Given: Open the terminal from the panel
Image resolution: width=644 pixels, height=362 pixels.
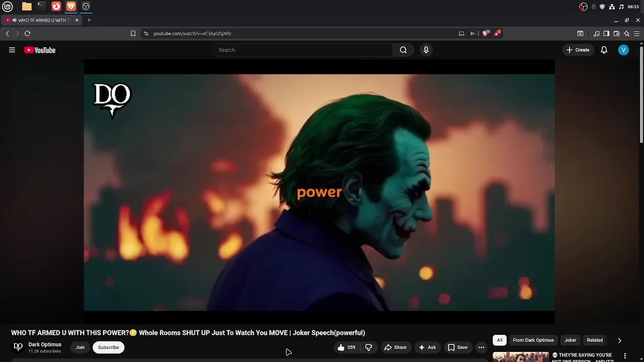Looking at the screenshot, I should 41,7.
